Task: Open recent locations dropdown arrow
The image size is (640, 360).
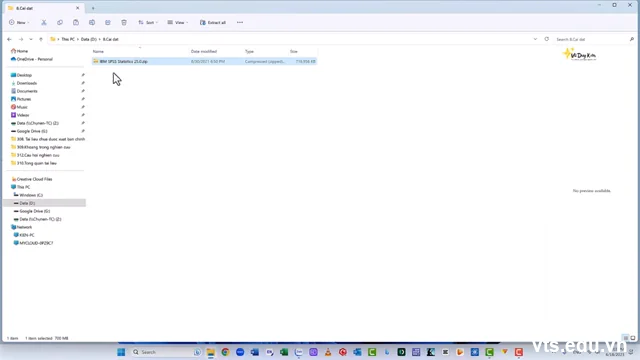Action: [x=31, y=39]
